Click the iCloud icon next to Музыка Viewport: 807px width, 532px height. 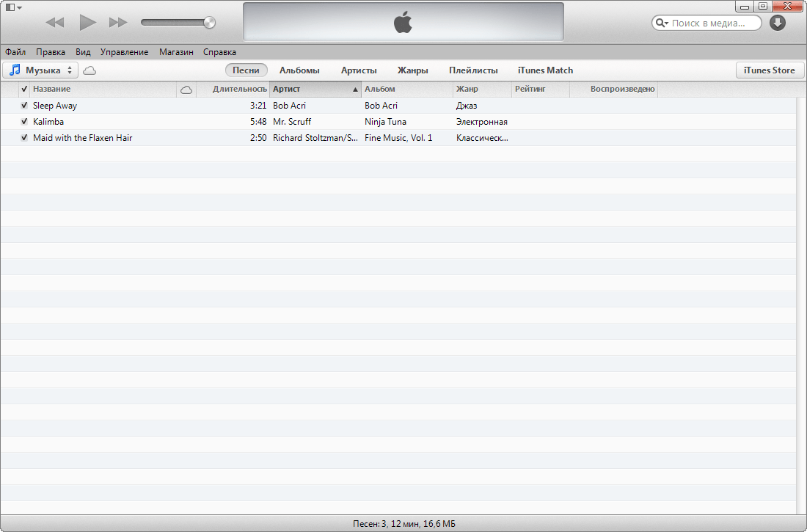point(90,70)
